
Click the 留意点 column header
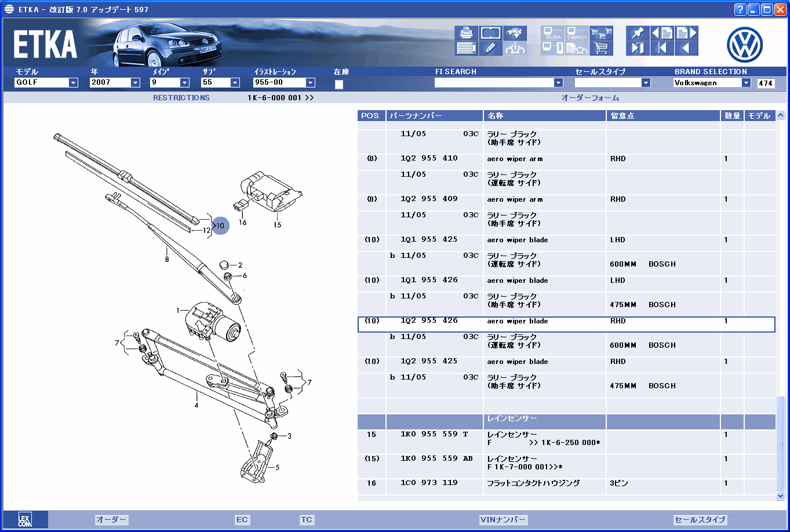tap(663, 116)
